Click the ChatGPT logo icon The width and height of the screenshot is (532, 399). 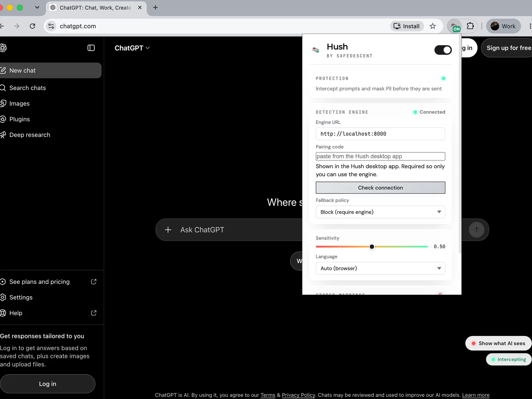3,48
